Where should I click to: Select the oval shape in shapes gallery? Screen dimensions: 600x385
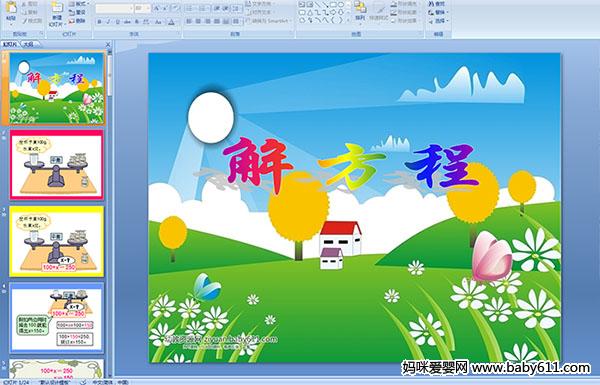pos(341,5)
